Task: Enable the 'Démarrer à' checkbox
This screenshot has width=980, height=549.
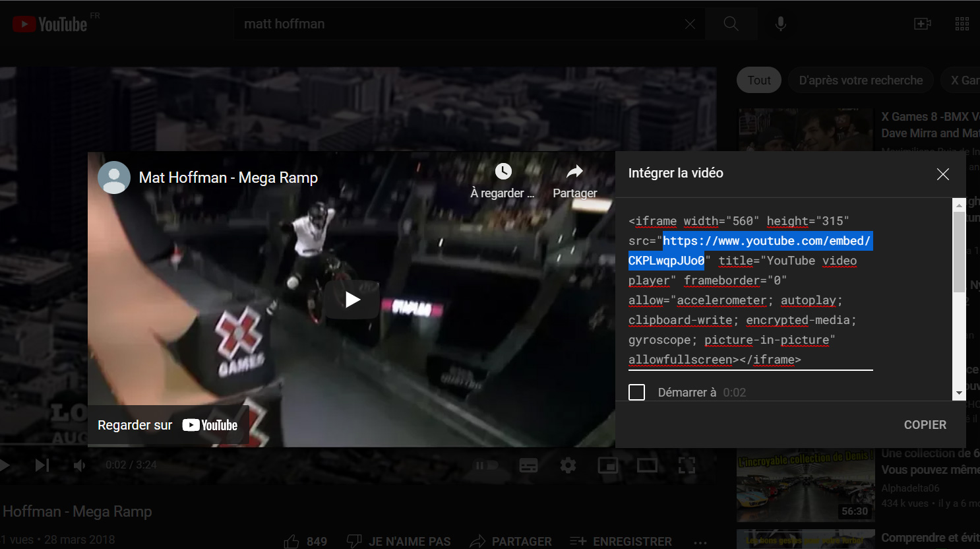Action: [637, 393]
